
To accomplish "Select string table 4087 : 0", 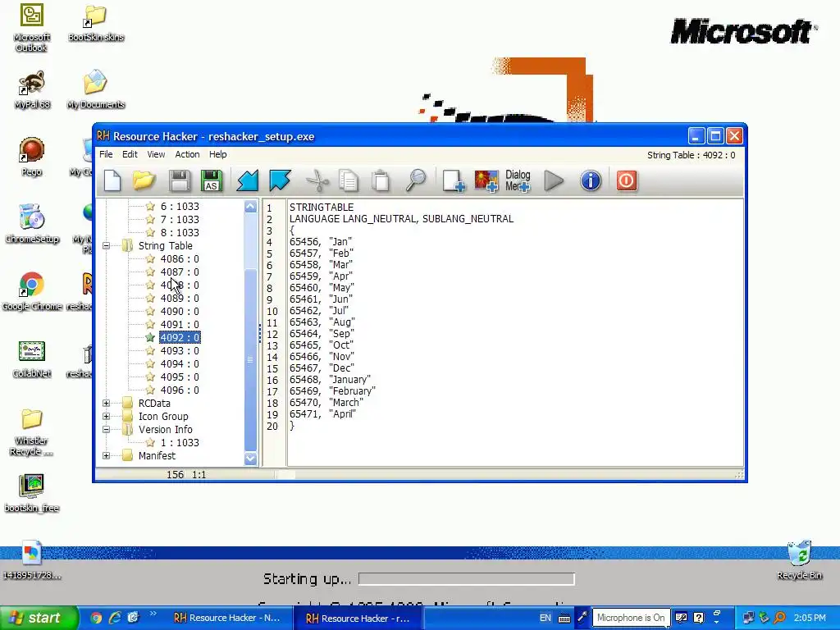I will pos(180,272).
